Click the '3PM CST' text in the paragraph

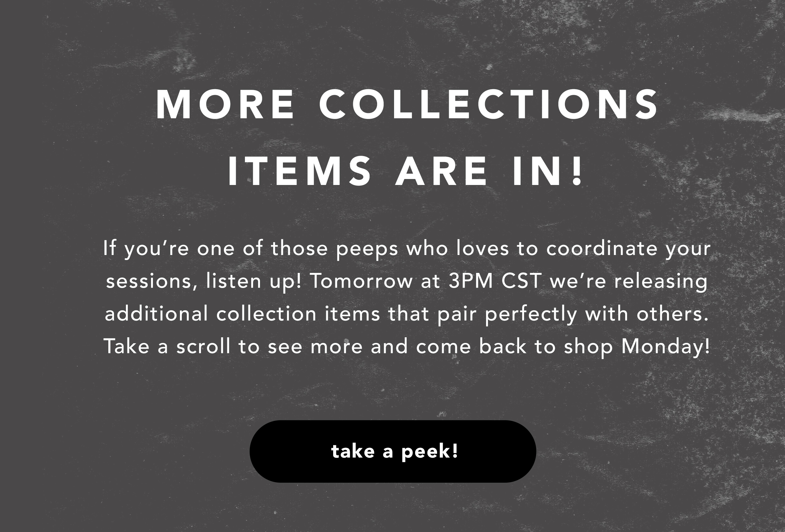coord(495,281)
